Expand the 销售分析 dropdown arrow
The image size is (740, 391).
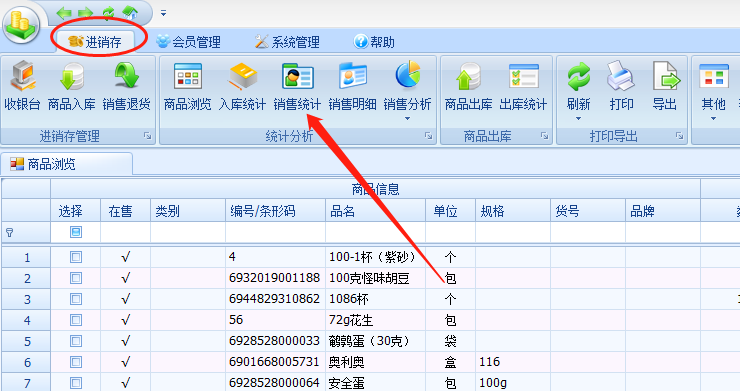click(407, 119)
